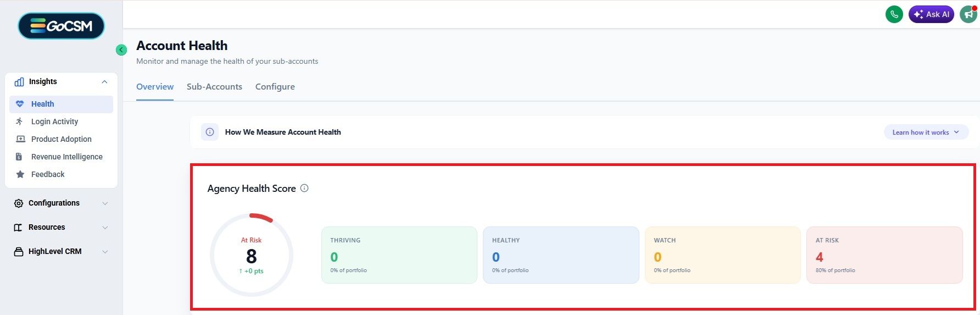Click the Revenue Intelligence document icon
The width and height of the screenshot is (980, 315).
click(19, 157)
